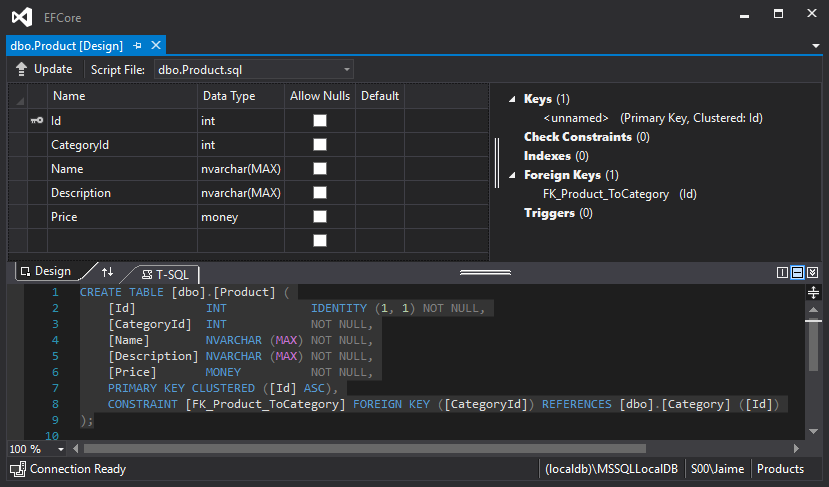This screenshot has height=487, width=829.
Task: Swap Design and T-SQL panes with arrows icon
Action: coord(108,272)
